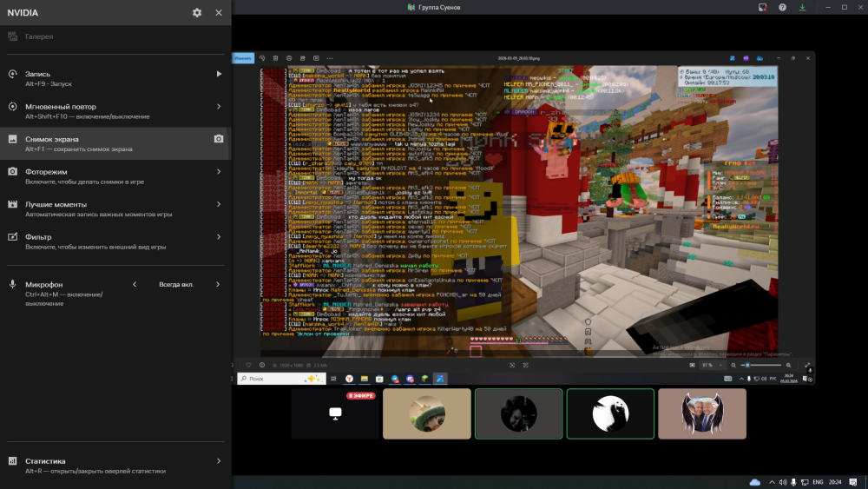The image size is (868, 489).
Task: Click heart favorite icon below the image
Action: pos(248,365)
